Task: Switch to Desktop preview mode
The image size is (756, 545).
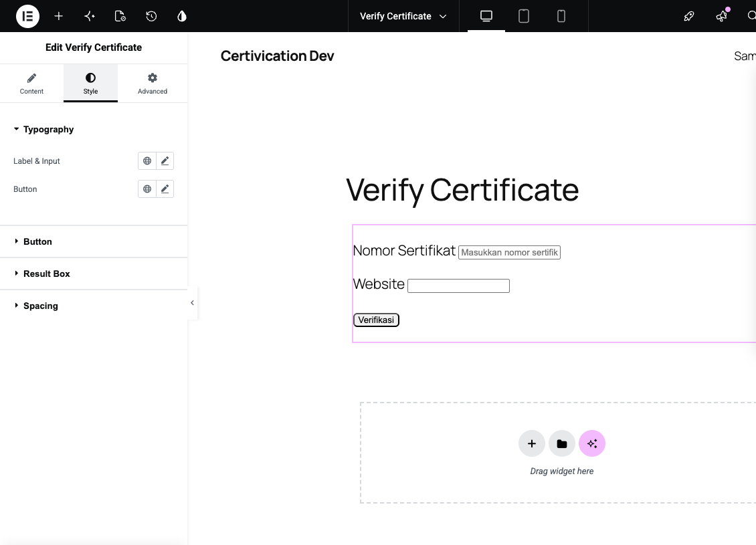Action: (x=486, y=16)
